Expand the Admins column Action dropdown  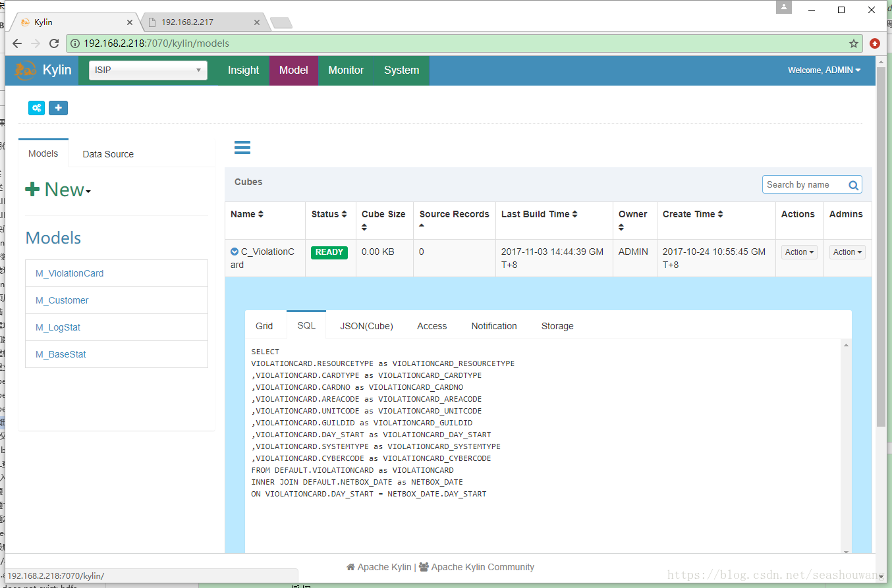847,252
